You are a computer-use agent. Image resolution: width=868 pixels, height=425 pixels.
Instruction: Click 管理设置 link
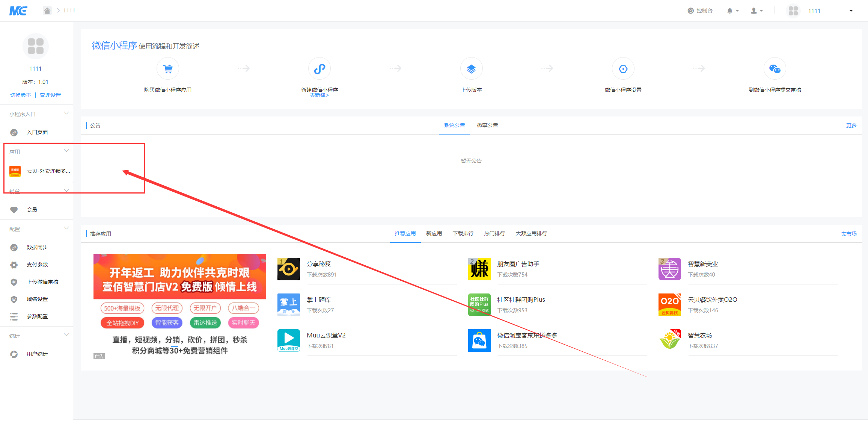pos(50,95)
